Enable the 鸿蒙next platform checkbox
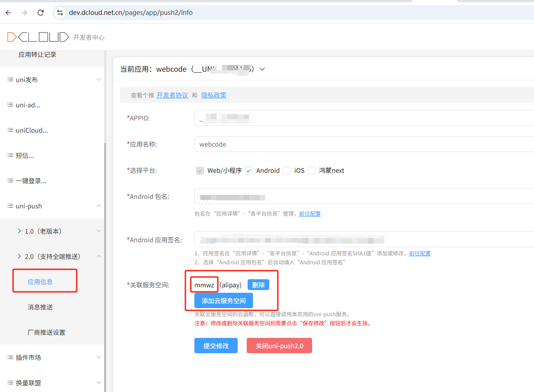 pyautogui.click(x=311, y=171)
